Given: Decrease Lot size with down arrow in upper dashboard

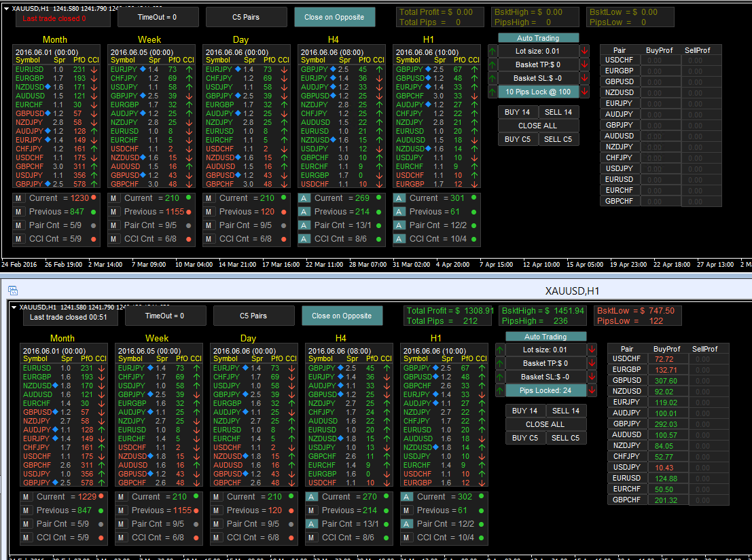Looking at the screenshot, I should [584, 51].
